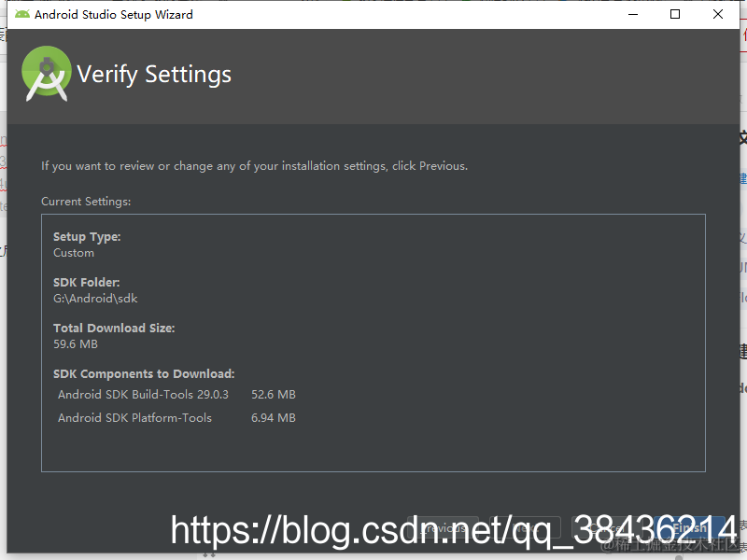This screenshot has height=560, width=747.
Task: Select the '59.6 MB' total download size
Action: (76, 344)
